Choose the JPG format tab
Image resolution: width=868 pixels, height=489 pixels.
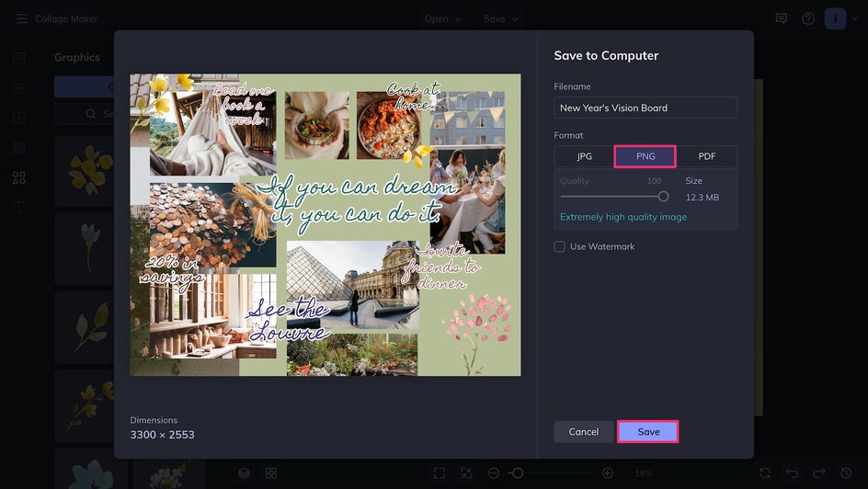click(584, 156)
